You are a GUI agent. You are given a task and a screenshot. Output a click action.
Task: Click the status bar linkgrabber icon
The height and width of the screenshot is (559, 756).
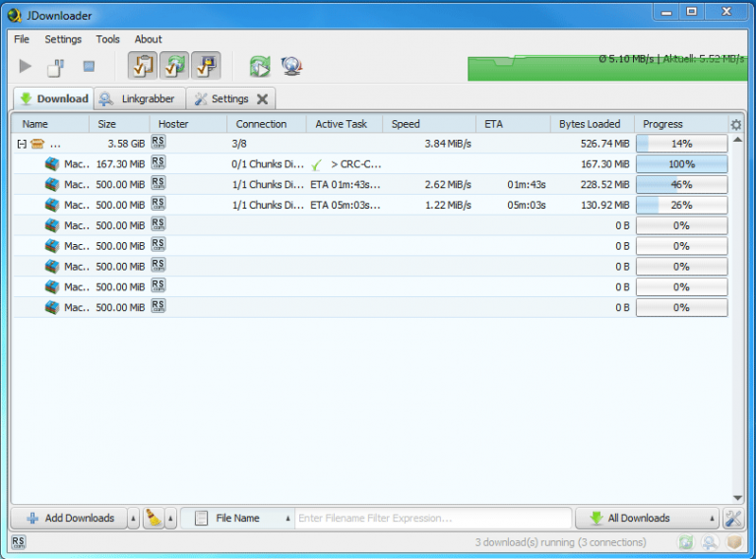coord(709,542)
